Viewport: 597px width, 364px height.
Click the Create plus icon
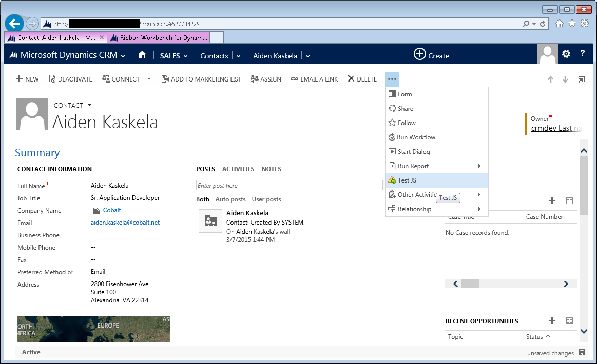tap(420, 54)
